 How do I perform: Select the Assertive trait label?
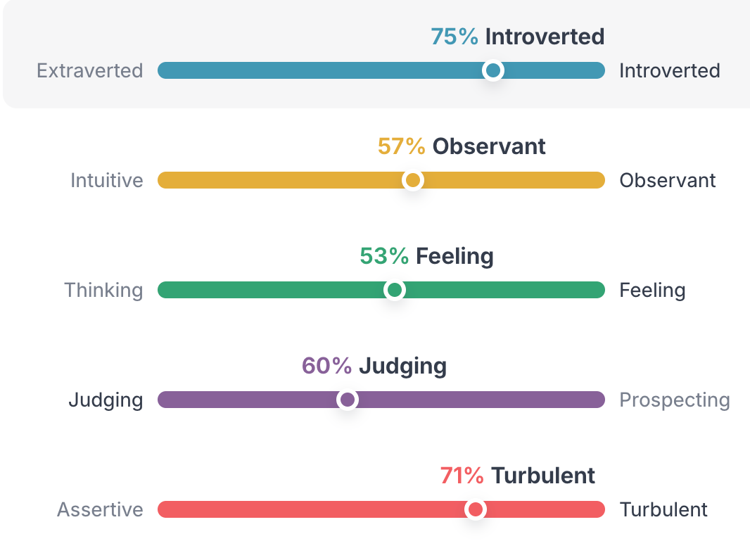pos(100,509)
